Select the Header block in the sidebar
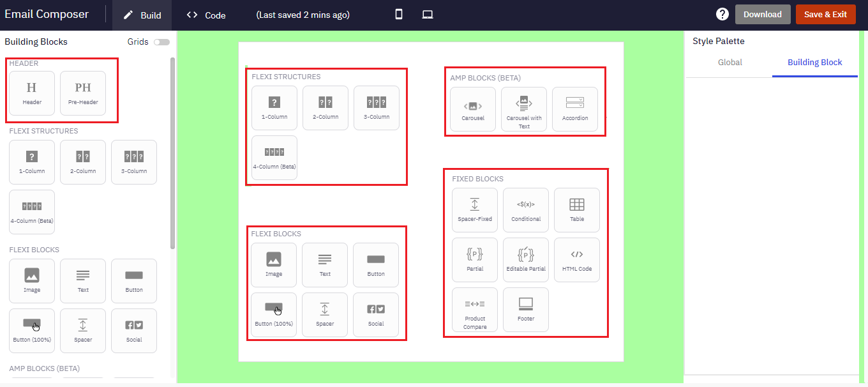The height and width of the screenshot is (387, 868). 31,93
